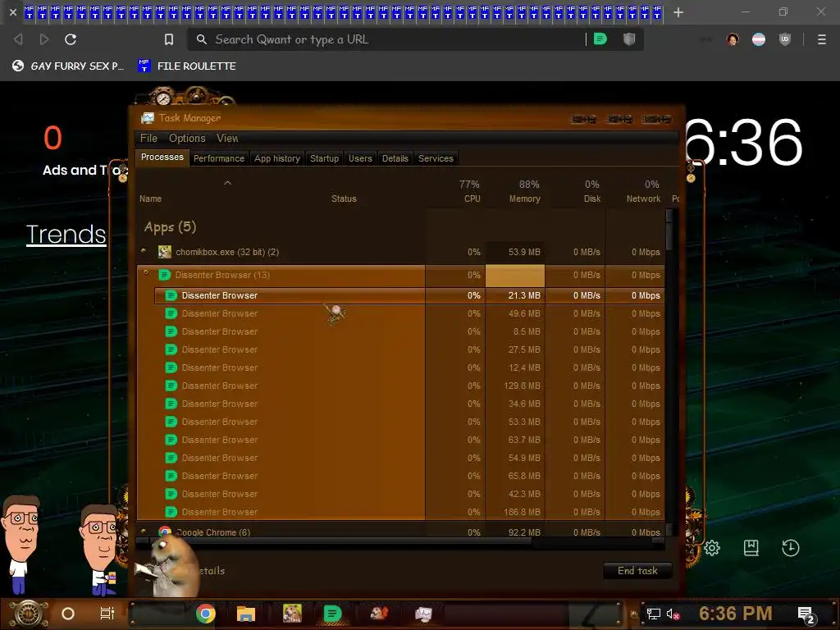Select the Dissenter Browser (13) parent row
The image size is (840, 630).
400,275
